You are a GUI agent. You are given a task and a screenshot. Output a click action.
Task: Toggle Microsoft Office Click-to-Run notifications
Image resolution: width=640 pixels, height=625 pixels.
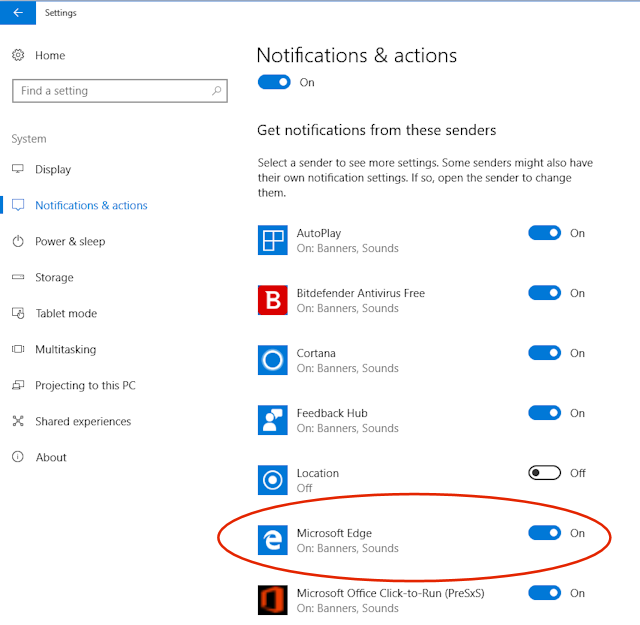(x=544, y=593)
